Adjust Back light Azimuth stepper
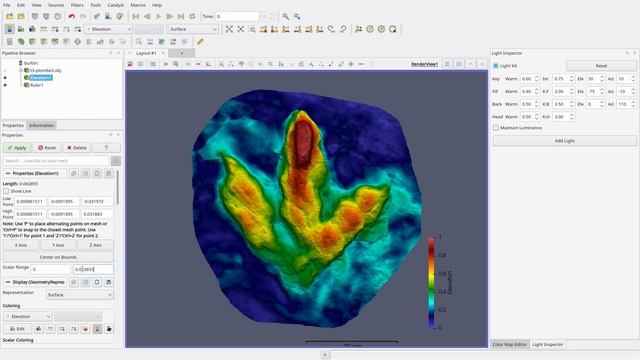Image resolution: width=640 pixels, height=360 pixels. [633, 104]
